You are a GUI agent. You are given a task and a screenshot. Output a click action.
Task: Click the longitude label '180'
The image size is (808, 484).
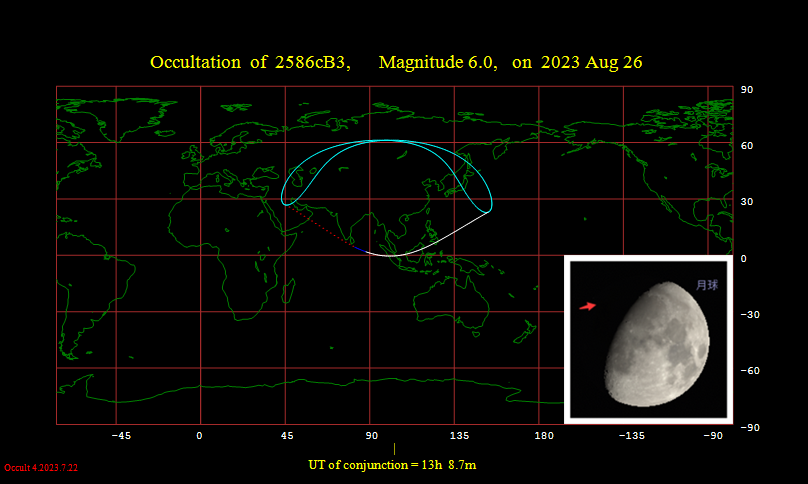(544, 436)
